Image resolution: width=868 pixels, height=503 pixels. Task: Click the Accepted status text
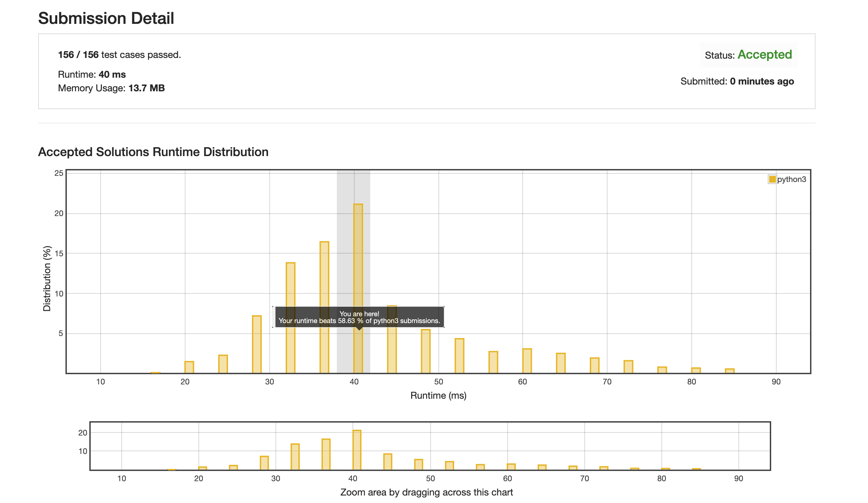coord(764,55)
